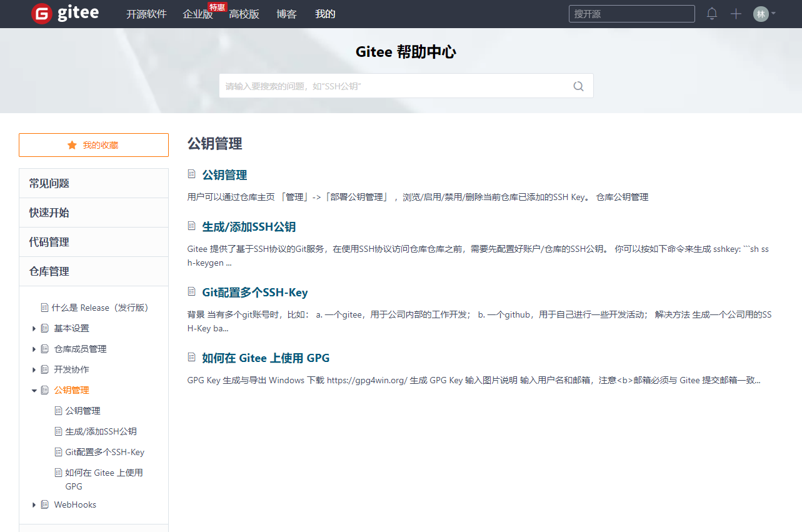Click the Gitee 帮助中心 heading

tap(406, 52)
